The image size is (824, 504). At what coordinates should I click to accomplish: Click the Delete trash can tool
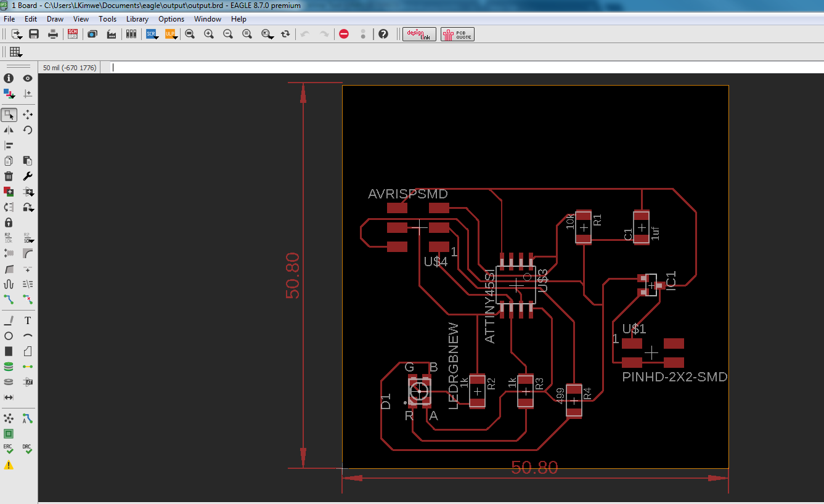(x=9, y=176)
